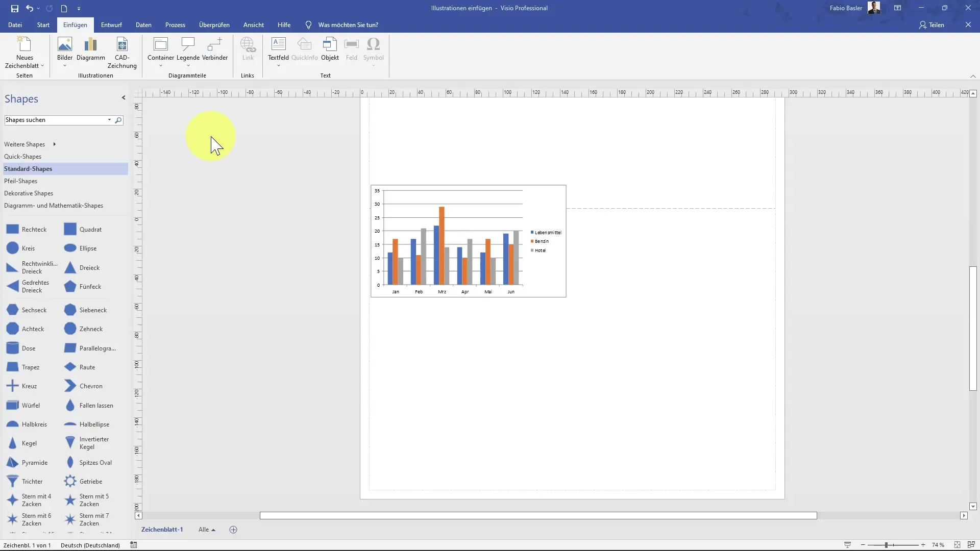Switch to the Daten tab
The width and height of the screenshot is (980, 551).
(143, 24)
